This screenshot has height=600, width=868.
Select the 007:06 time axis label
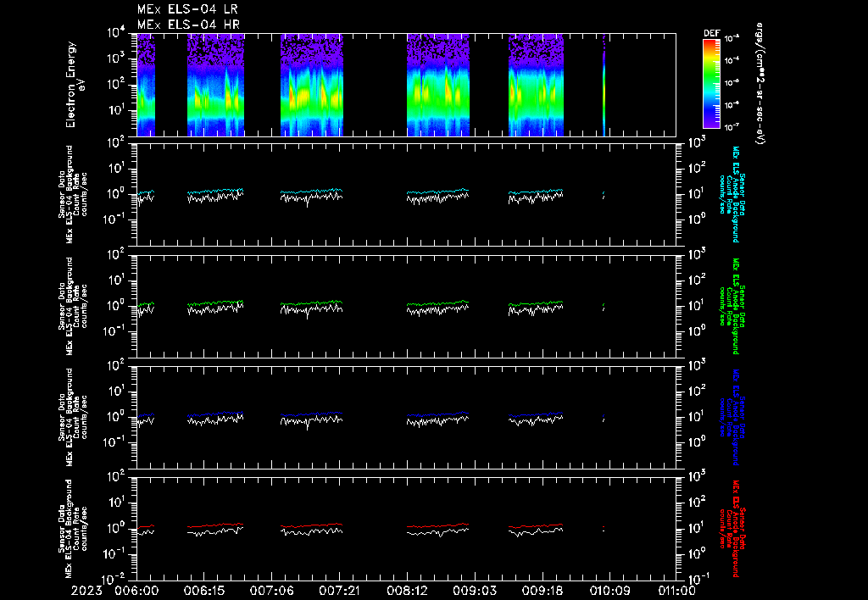click(271, 591)
